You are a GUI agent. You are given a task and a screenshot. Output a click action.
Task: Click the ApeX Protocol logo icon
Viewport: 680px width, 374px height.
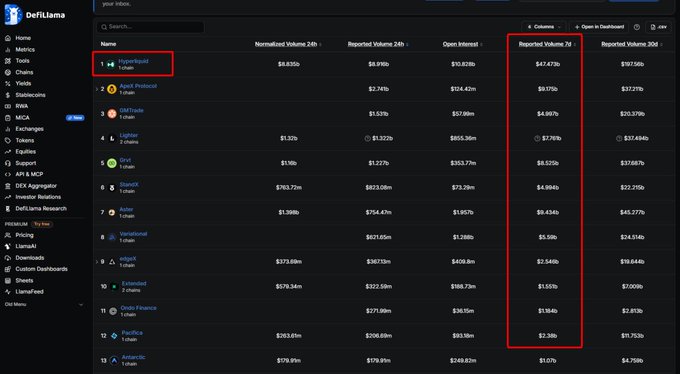(112, 89)
